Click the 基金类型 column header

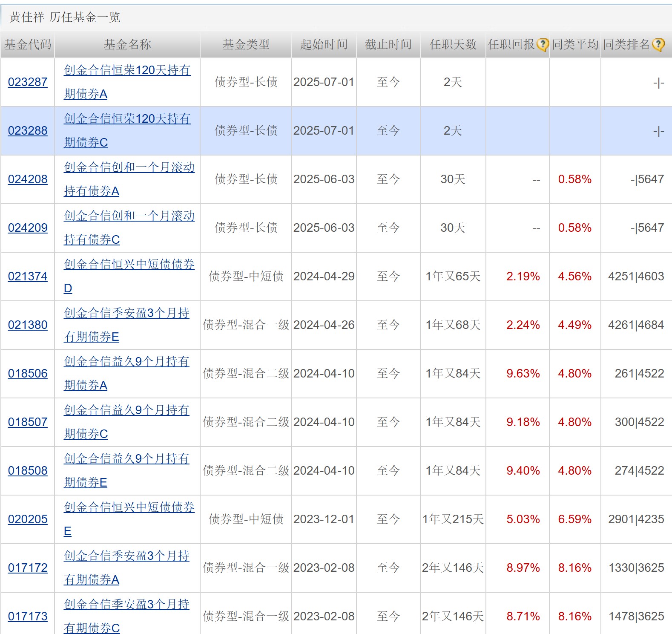point(246,44)
